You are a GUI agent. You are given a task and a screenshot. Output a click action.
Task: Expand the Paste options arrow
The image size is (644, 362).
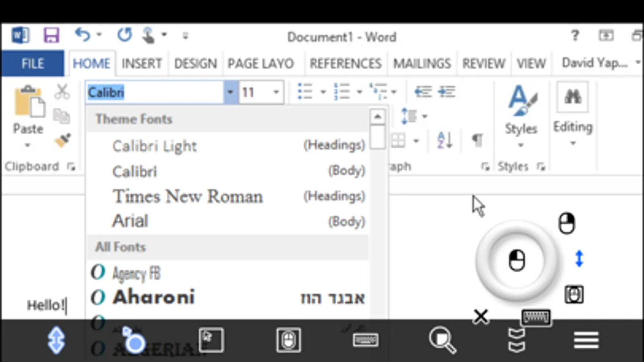coord(27,145)
